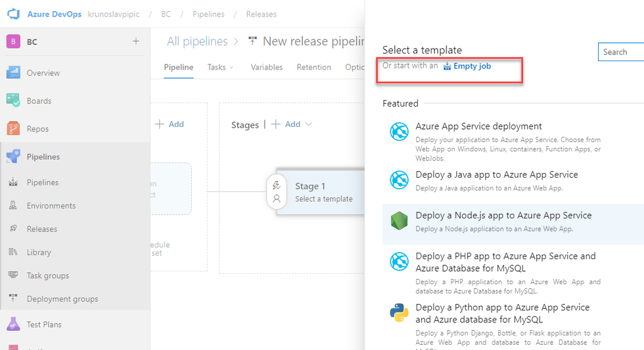Open Boards icon in sidebar

pyautogui.click(x=13, y=101)
